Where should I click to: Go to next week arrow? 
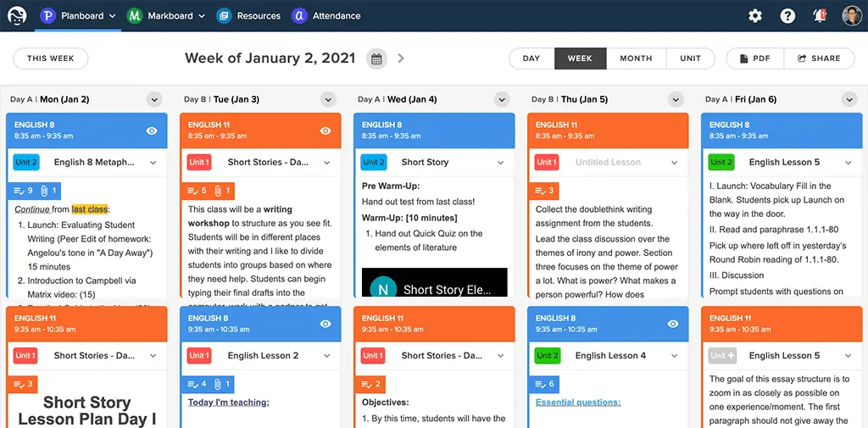coord(401,58)
